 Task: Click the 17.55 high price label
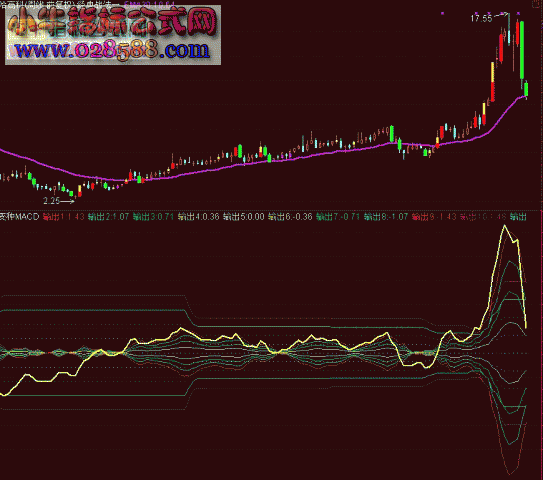click(x=481, y=18)
